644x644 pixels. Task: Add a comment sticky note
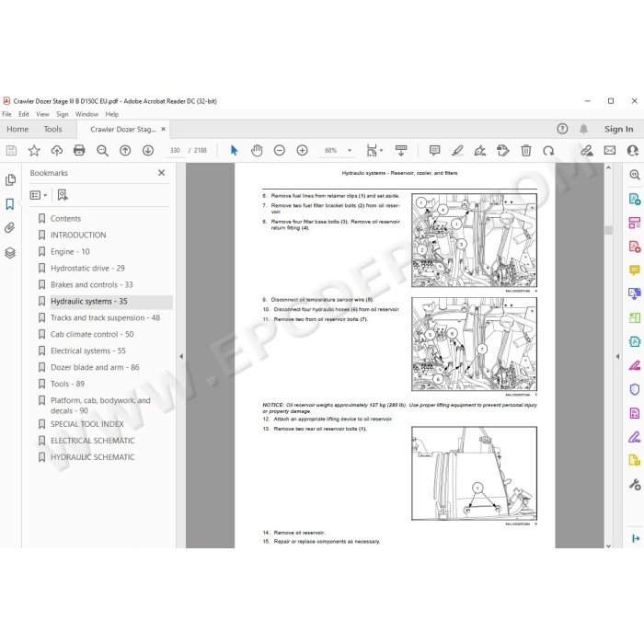point(434,151)
